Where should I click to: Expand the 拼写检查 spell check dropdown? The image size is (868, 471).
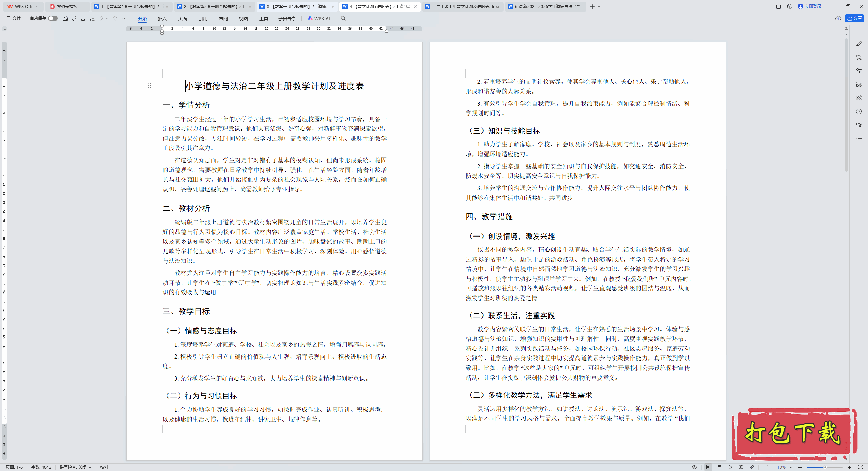[90, 467]
